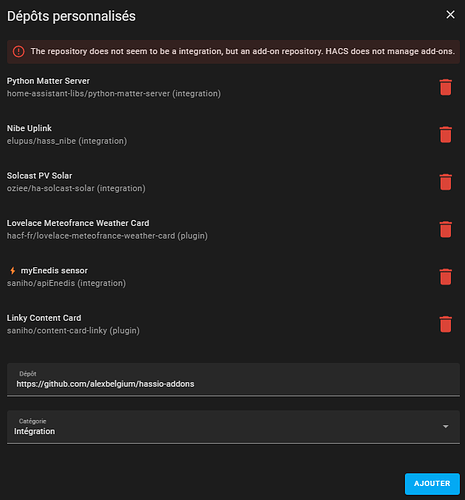Delete the myEnedis sensor repository
Image resolution: width=465 pixels, height=500 pixels.
point(445,277)
